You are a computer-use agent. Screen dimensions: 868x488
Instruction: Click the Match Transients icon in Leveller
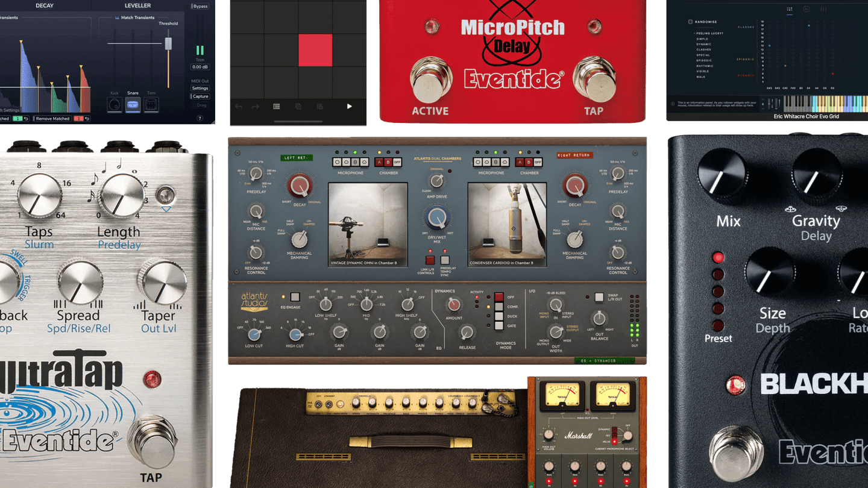point(117,17)
